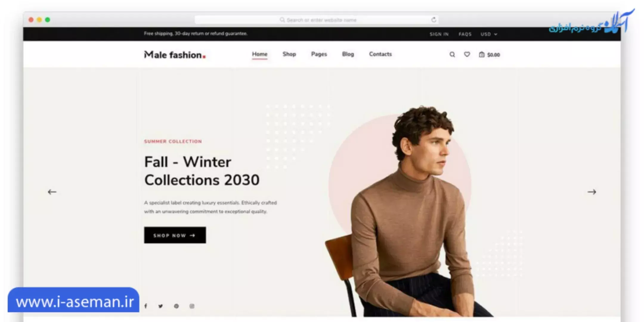Open the Facebook social icon
The height and width of the screenshot is (322, 644).
146,306
